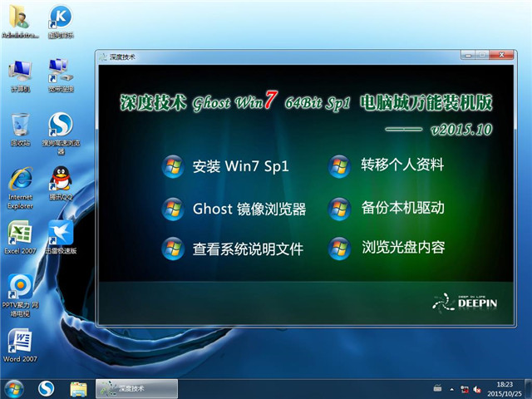Open the Recycle Bin (回收站) icon
Viewport: 532px width, 399px height.
tap(20, 130)
